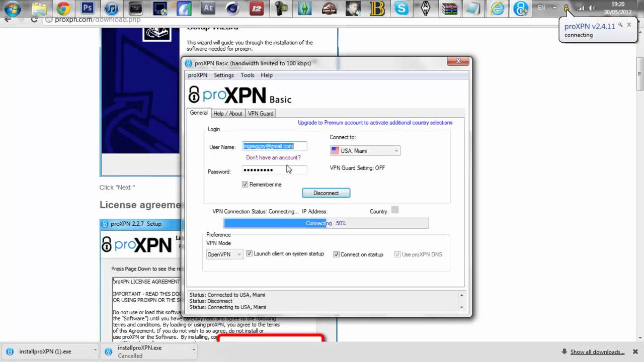This screenshot has height=362, width=644.
Task: Open Cinema 4D from the taskbar
Action: (232, 9)
